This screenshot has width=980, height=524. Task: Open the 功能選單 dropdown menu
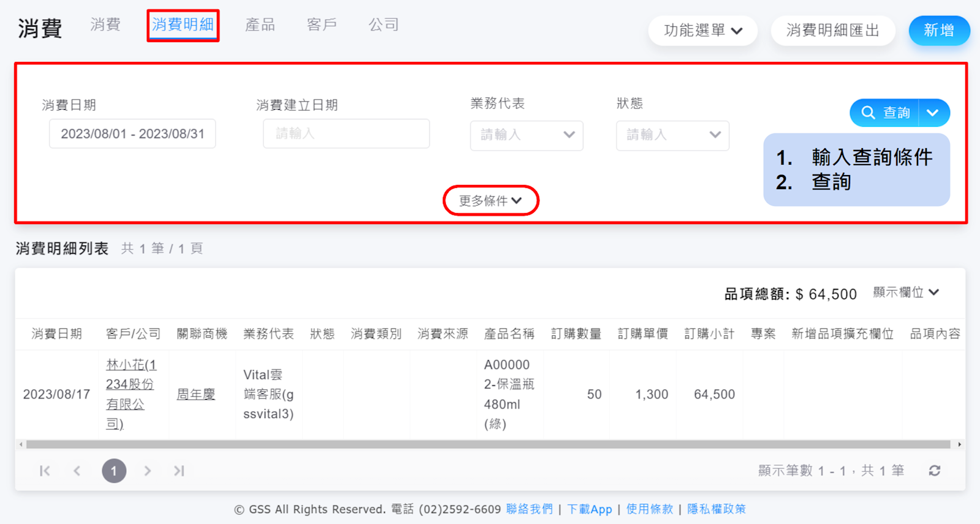coord(703,31)
